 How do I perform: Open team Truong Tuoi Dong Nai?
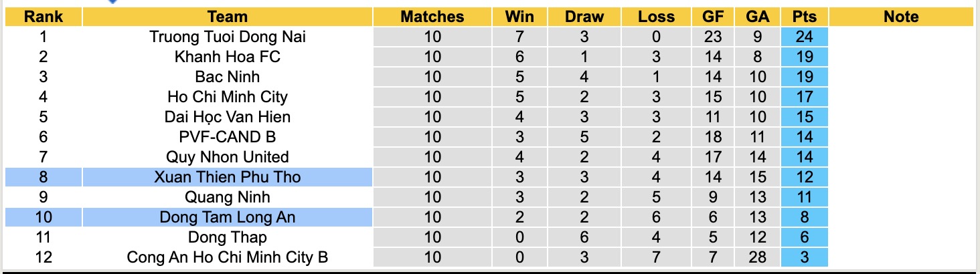pos(228,37)
